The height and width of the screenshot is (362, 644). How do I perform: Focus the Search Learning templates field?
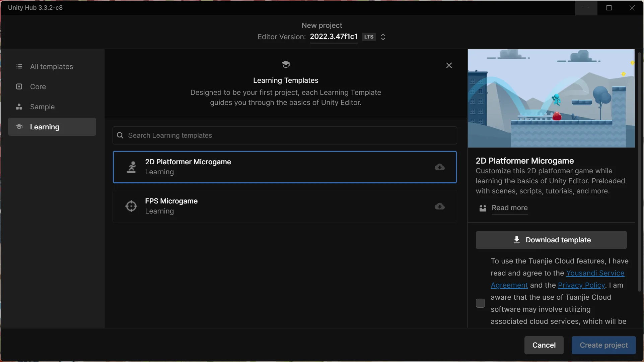(x=285, y=135)
